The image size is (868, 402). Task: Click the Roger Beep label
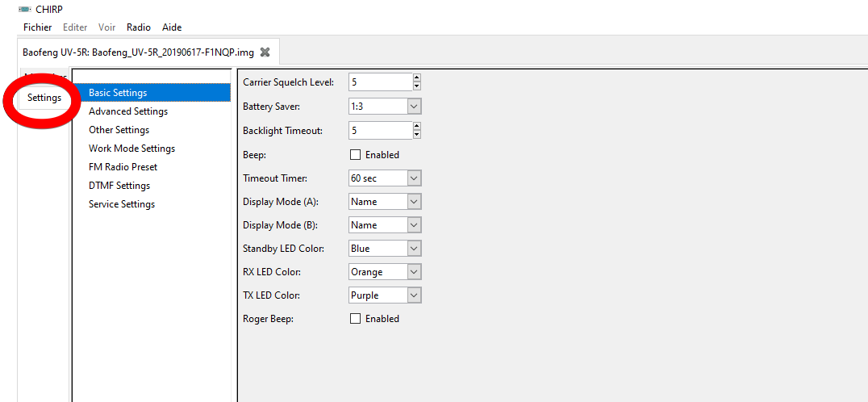(x=267, y=318)
